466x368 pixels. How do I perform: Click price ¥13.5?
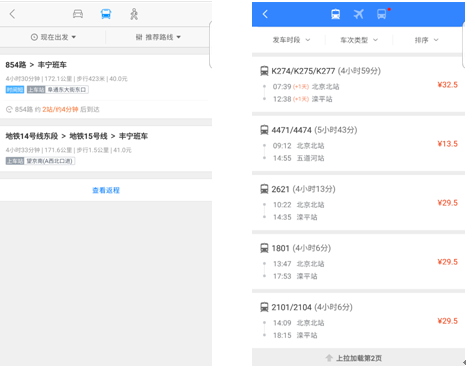point(448,144)
